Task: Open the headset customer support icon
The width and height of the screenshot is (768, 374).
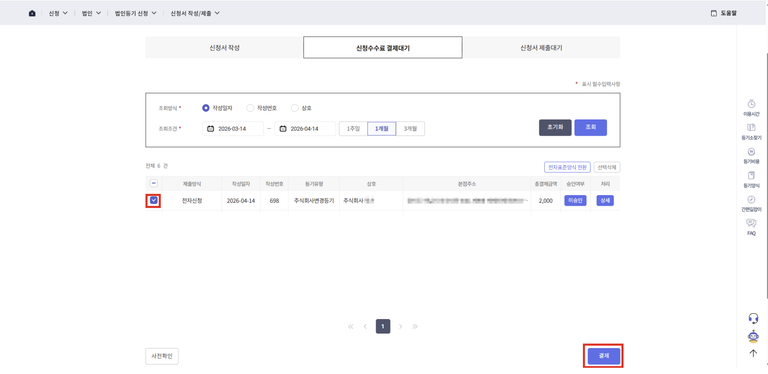Action: click(753, 318)
